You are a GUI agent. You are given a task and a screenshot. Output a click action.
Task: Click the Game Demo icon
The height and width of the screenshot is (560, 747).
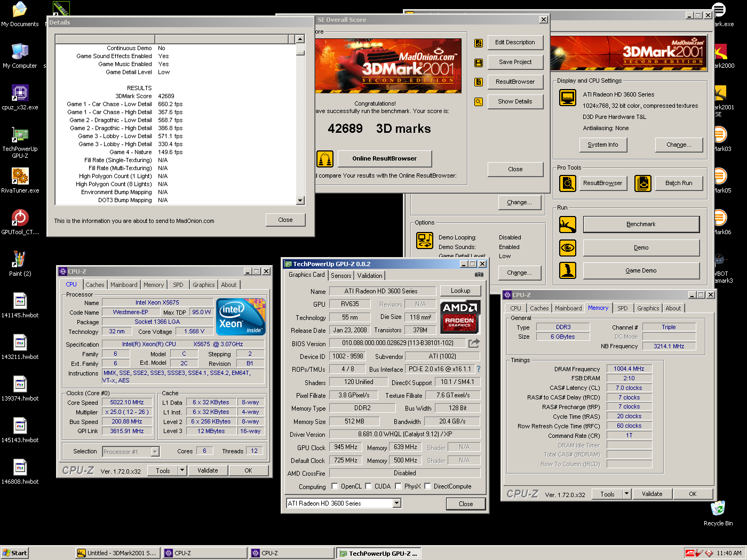pyautogui.click(x=568, y=270)
